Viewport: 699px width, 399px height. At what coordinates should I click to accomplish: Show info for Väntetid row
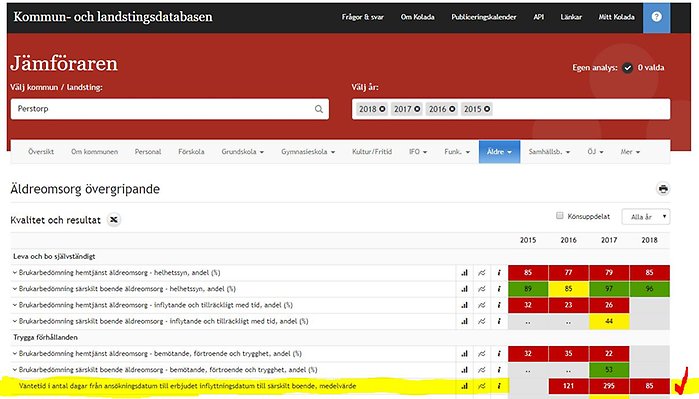(499, 386)
